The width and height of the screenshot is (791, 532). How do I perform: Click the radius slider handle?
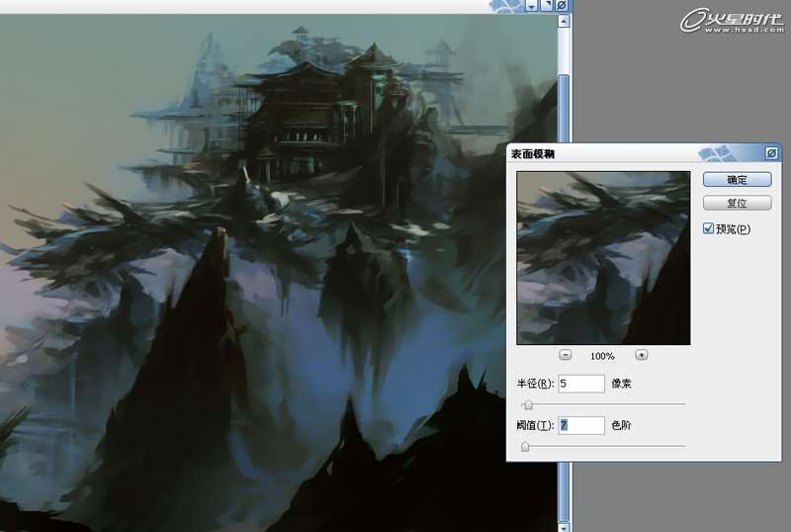(x=529, y=404)
